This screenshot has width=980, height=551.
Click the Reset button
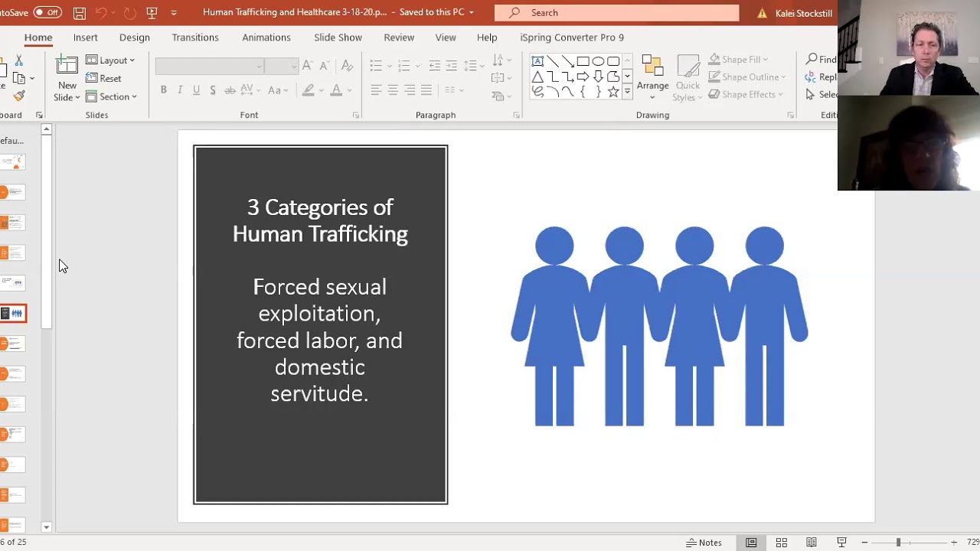(103, 78)
